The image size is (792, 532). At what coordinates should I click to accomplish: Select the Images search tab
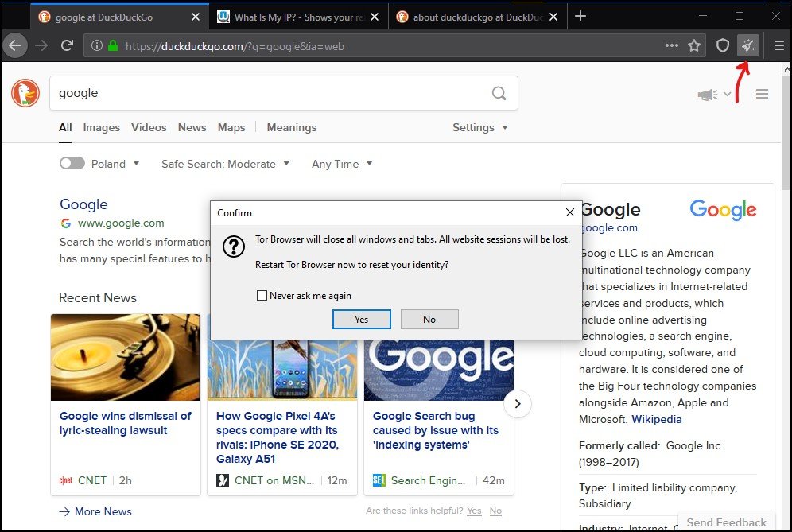[102, 127]
